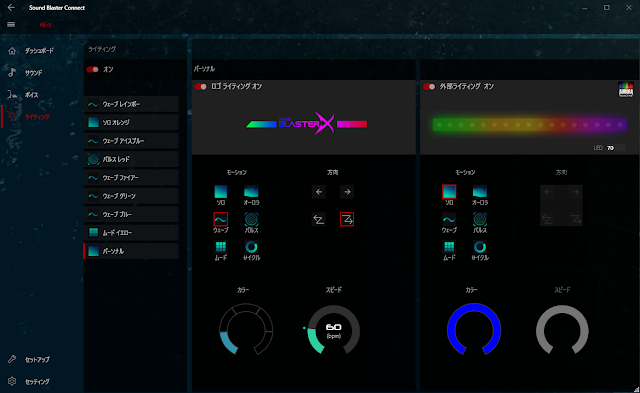This screenshot has width=640, height=393.
Task: Adjust the logo カラー dial
Action: [246, 329]
